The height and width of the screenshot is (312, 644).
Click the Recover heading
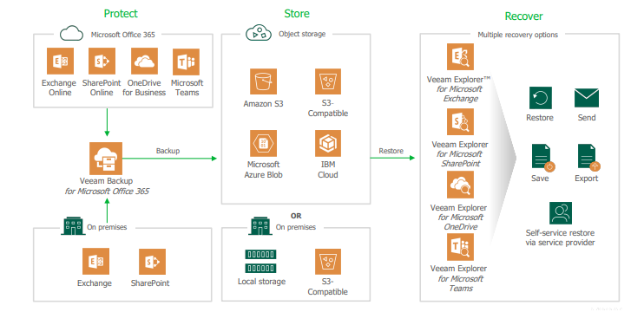click(x=523, y=16)
